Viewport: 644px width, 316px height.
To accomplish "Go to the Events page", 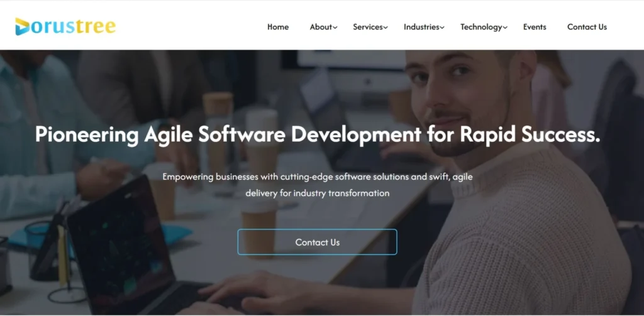I will [535, 27].
